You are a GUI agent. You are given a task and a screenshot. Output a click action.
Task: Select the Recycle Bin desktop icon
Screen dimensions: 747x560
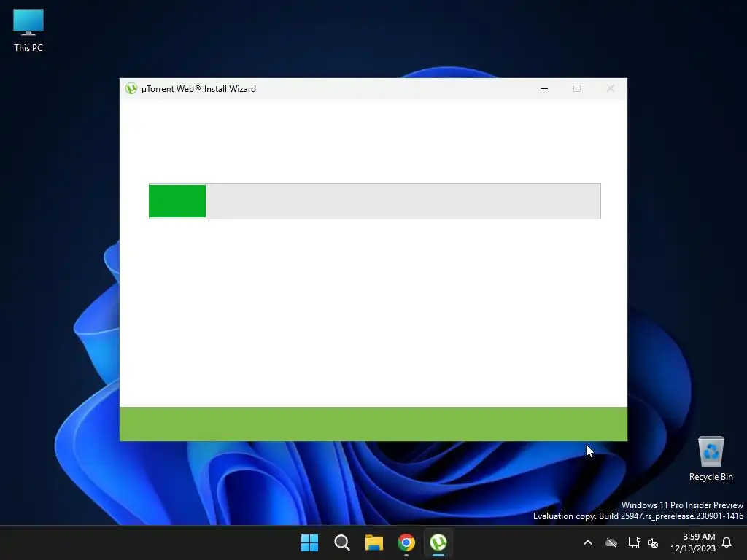pyautogui.click(x=711, y=459)
